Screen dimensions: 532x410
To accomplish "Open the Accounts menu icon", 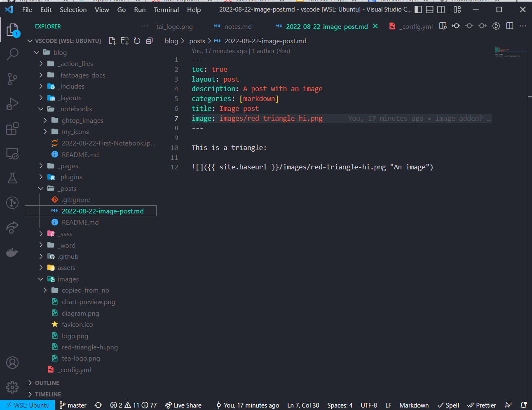I will pyautogui.click(x=12, y=363).
